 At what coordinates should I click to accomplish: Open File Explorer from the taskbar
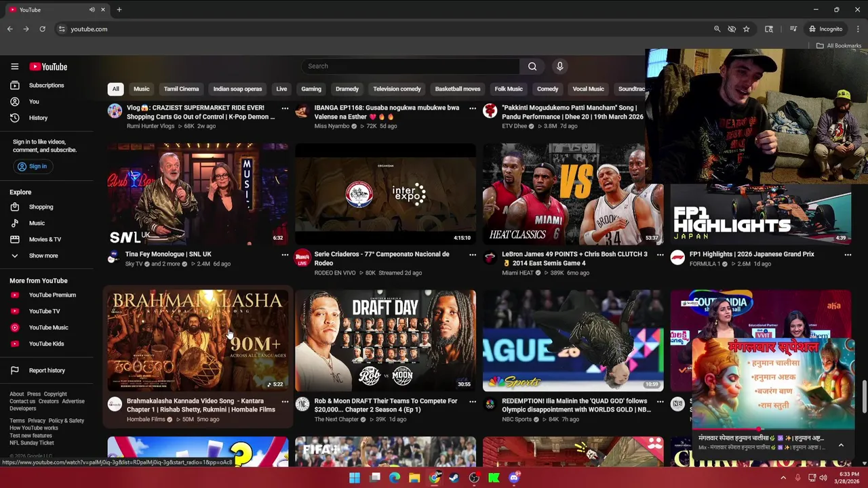tap(414, 478)
